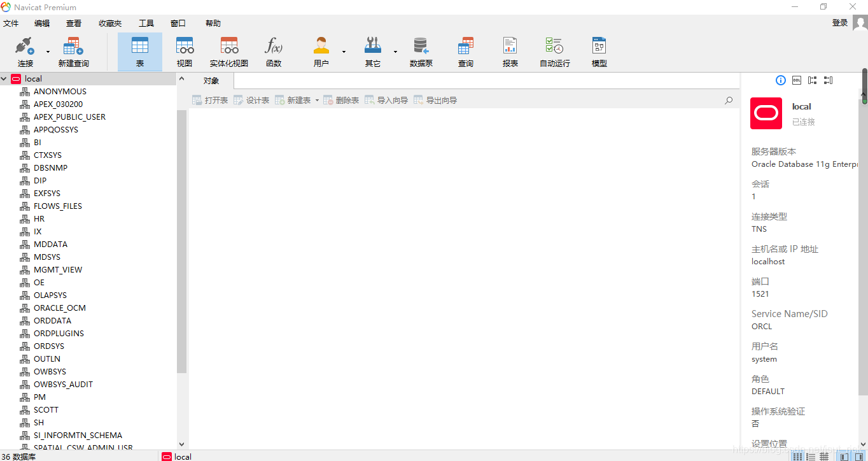Open the 模型 (Models) section

click(x=598, y=51)
